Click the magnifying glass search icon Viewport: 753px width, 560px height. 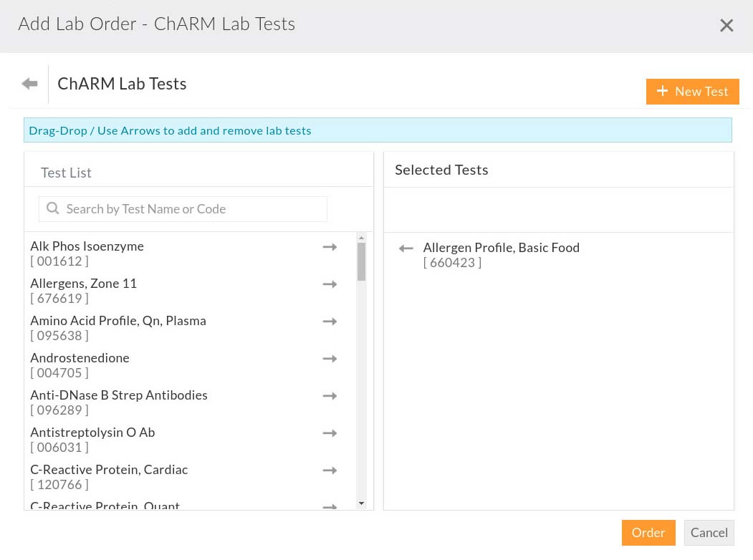coord(52,208)
